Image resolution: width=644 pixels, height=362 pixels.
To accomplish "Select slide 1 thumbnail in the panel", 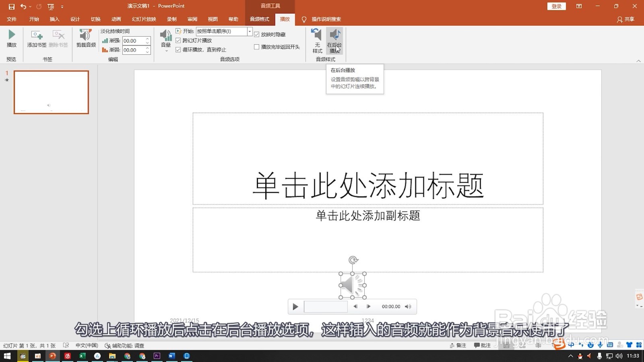I will tap(51, 92).
